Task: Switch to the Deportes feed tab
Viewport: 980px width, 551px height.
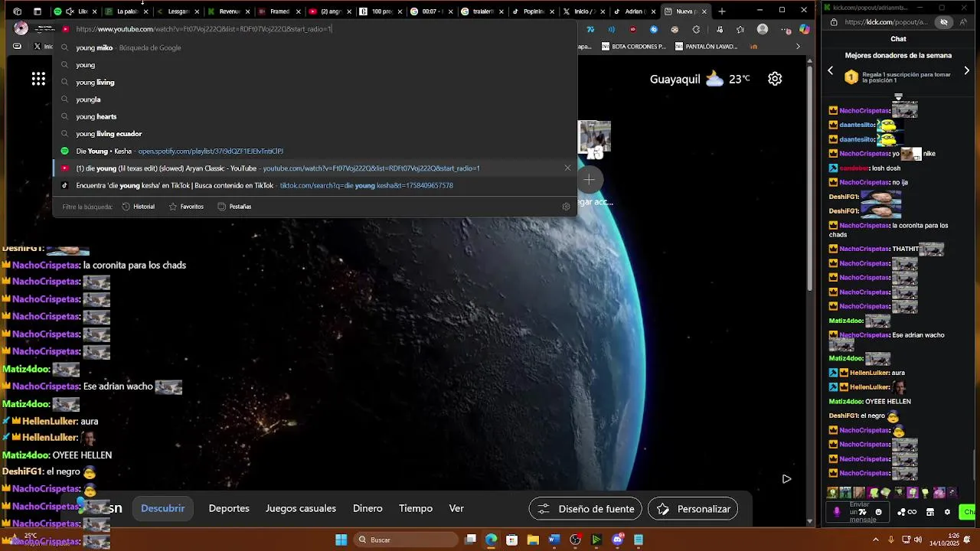Action: pos(229,508)
